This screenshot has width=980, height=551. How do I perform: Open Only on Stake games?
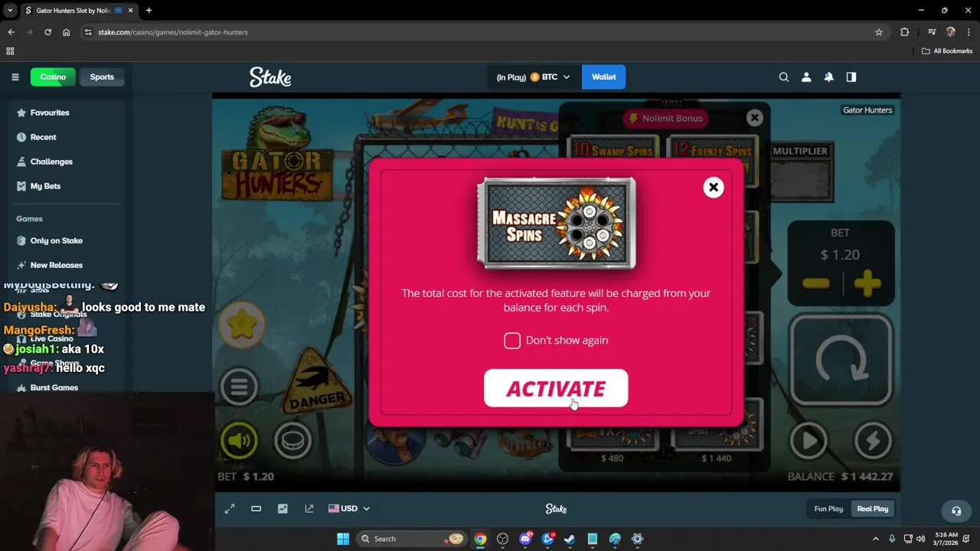point(57,240)
